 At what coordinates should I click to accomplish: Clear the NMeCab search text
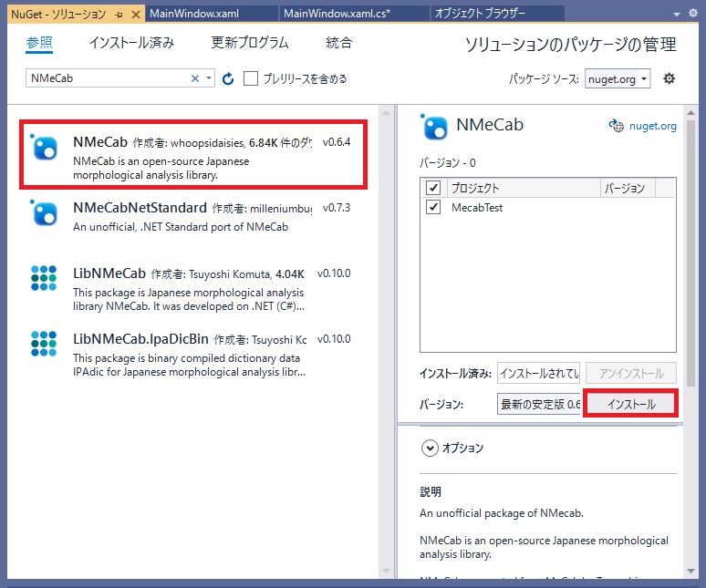click(195, 78)
